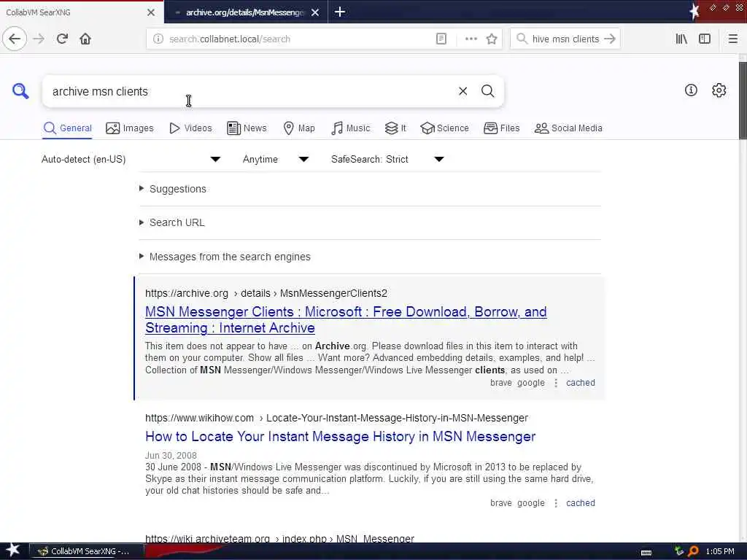
Task: Show sidebars icon in toolbar
Action: [x=705, y=39]
